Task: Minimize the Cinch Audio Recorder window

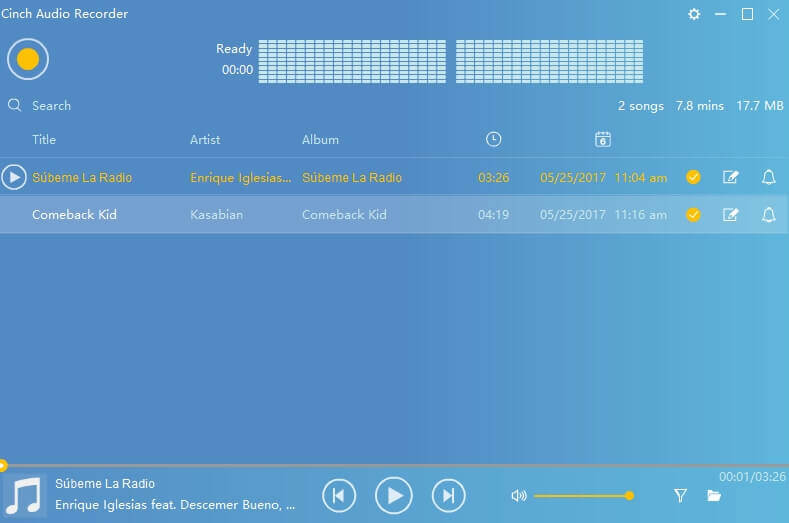Action: click(x=721, y=14)
